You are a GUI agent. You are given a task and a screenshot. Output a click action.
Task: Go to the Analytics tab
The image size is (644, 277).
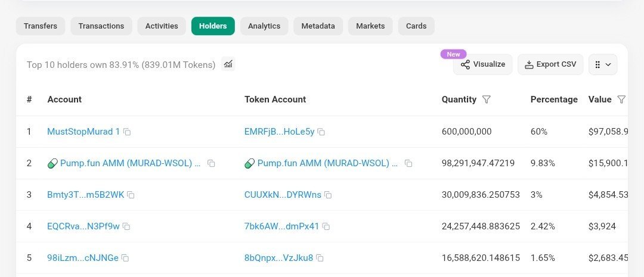pyautogui.click(x=264, y=26)
